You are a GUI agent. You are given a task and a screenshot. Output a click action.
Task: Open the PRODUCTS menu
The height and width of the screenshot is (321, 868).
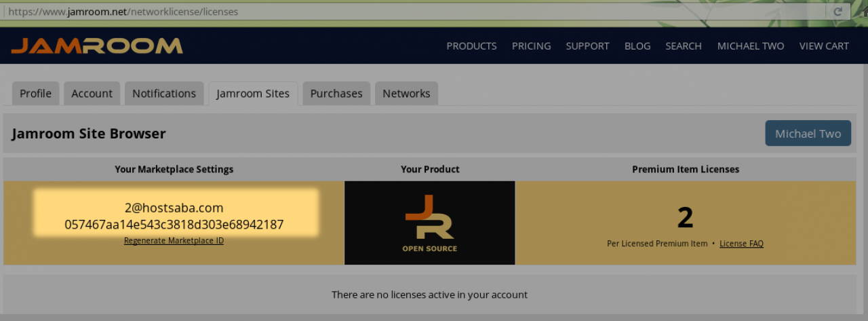[x=471, y=46]
